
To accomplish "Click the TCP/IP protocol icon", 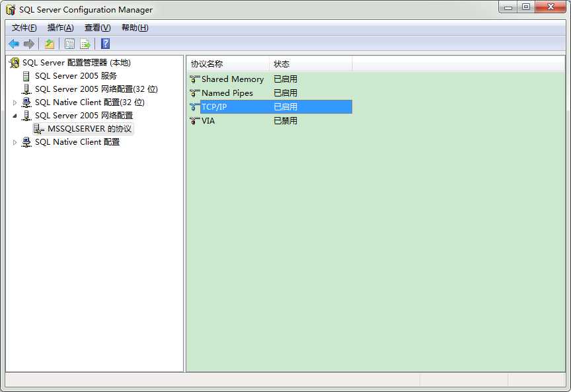I will click(194, 107).
